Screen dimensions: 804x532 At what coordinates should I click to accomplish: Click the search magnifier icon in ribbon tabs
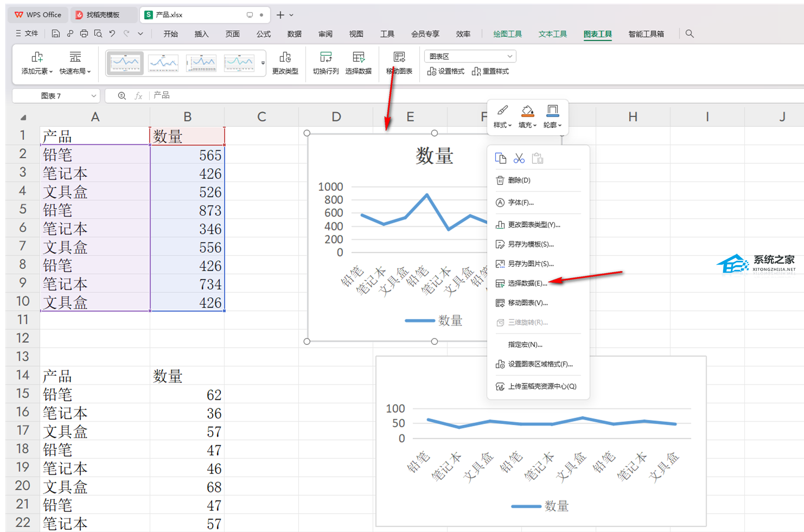(690, 34)
